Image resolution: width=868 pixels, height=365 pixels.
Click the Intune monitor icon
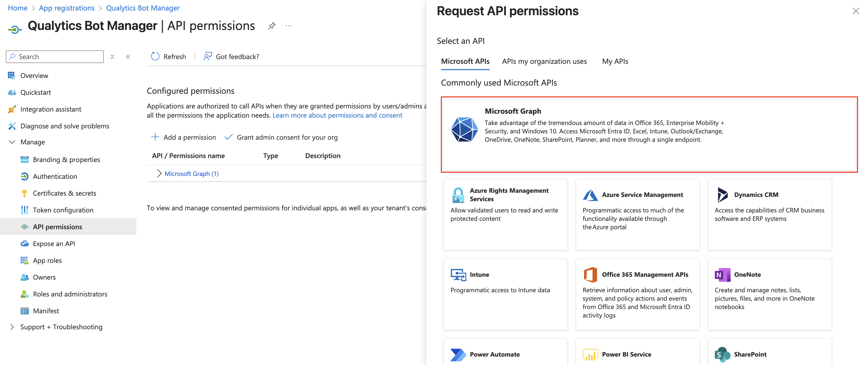pyautogui.click(x=458, y=275)
